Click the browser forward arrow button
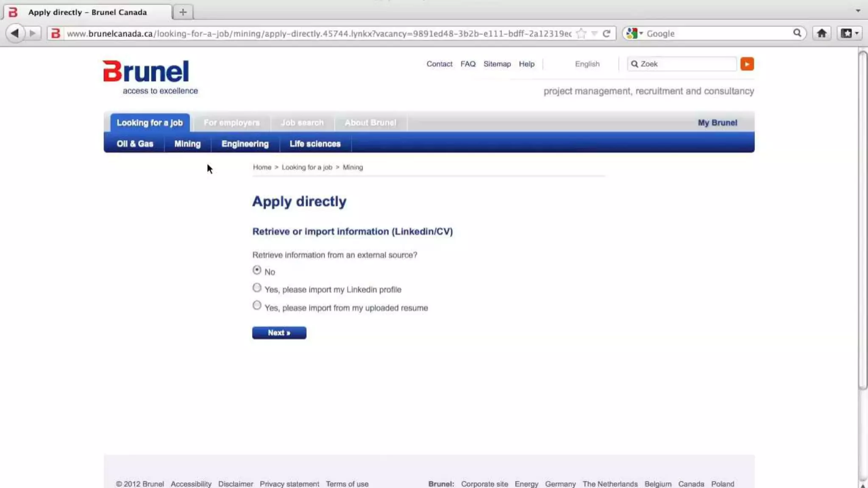The height and width of the screenshot is (488, 868). pos(33,33)
